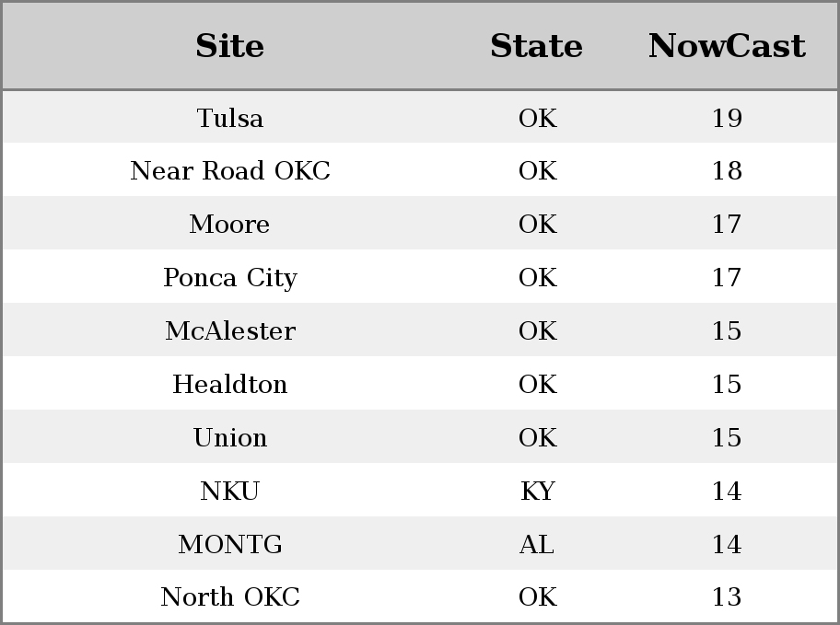Screen dimensions: 840x625
Task: Click the Ponca City site name
Action: (x=230, y=277)
